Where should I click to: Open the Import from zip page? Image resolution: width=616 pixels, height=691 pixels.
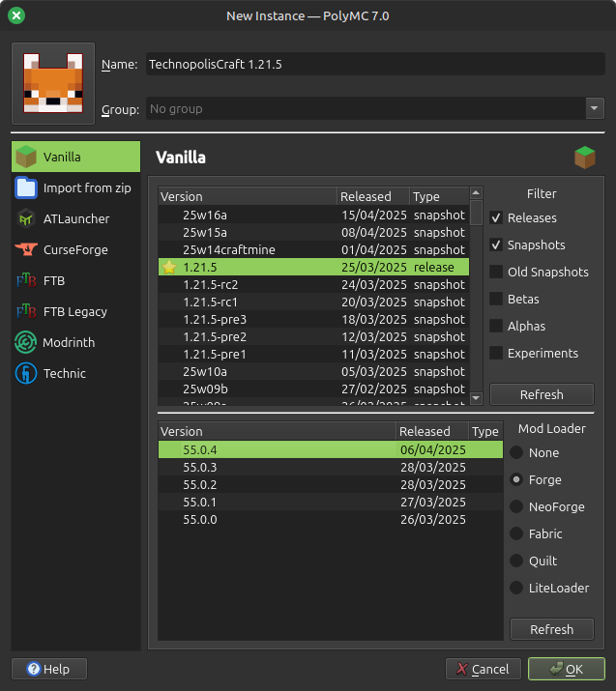pyautogui.click(x=75, y=187)
